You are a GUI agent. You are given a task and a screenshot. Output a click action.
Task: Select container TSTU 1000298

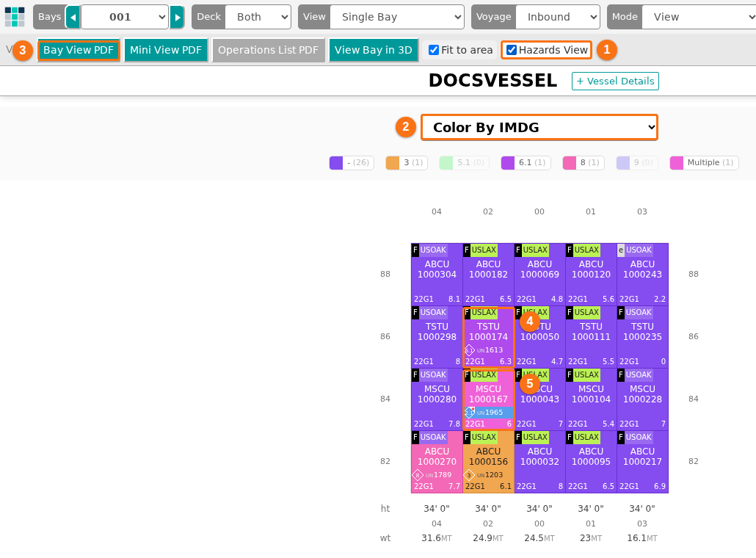click(437, 336)
